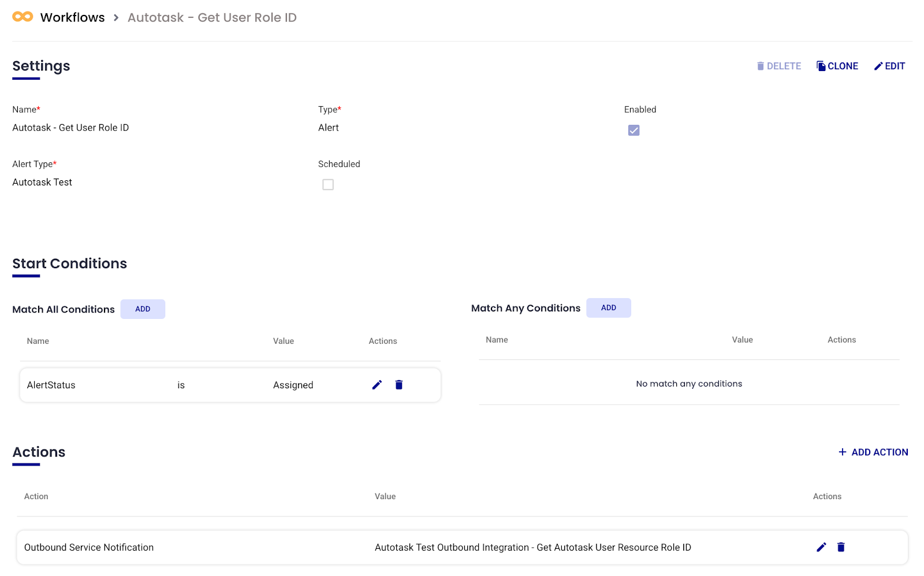Delete the Outbound Service Notification action
The image size is (924, 576).
tap(841, 547)
